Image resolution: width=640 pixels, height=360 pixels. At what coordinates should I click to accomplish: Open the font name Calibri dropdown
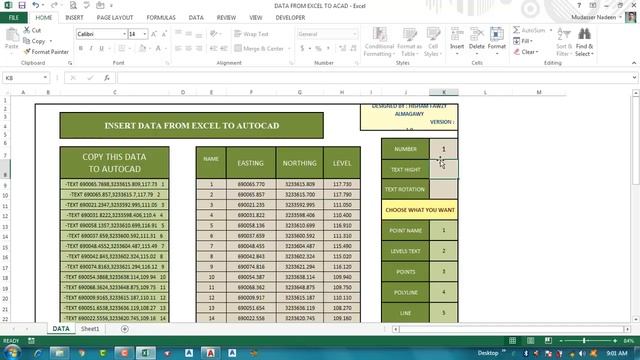pyautogui.click(x=124, y=34)
